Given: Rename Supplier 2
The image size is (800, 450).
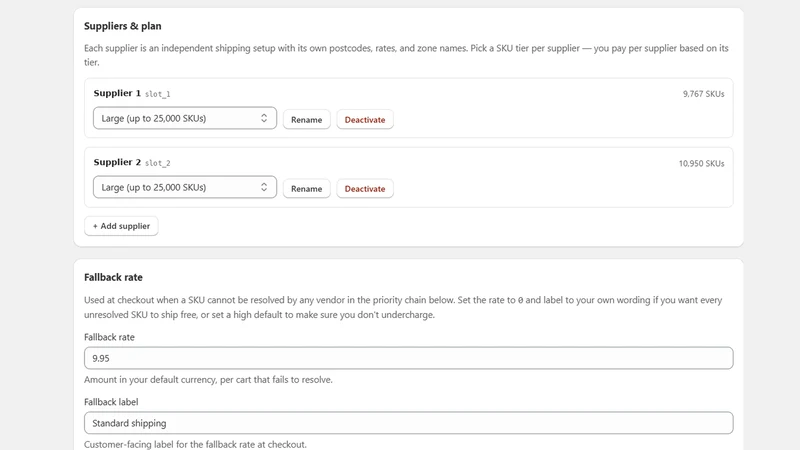Looking at the screenshot, I should 307,188.
